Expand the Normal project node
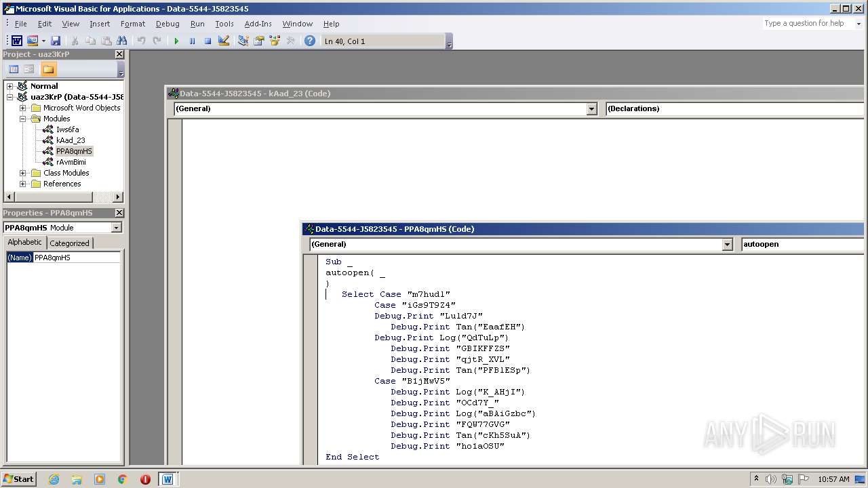 coord(9,86)
